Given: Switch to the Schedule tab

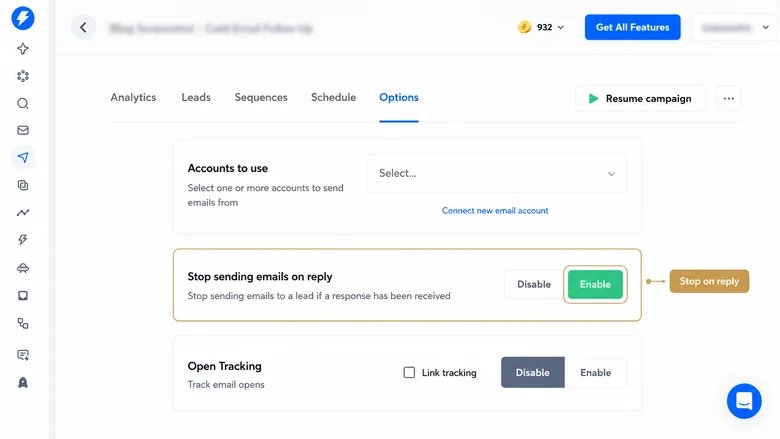Looking at the screenshot, I should (333, 97).
